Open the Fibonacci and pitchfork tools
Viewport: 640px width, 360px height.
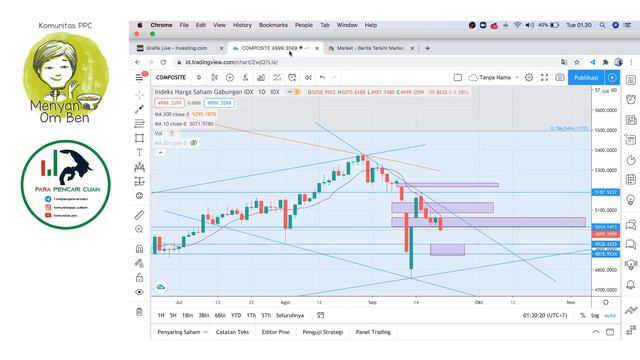point(139,123)
